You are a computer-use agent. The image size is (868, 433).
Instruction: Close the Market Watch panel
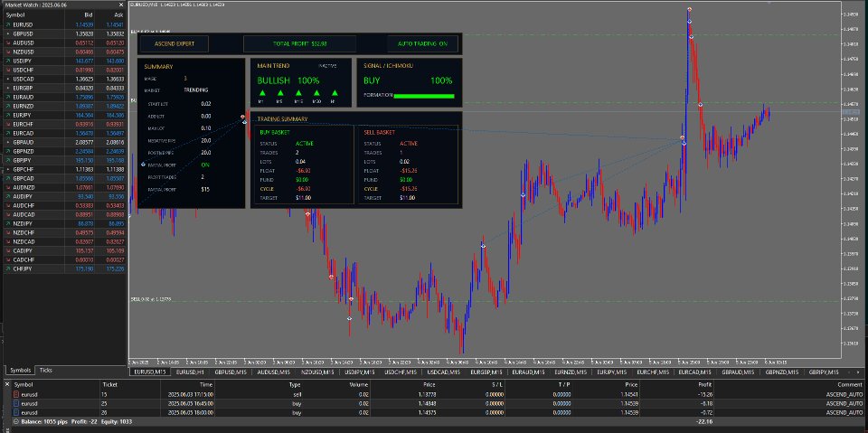point(122,5)
